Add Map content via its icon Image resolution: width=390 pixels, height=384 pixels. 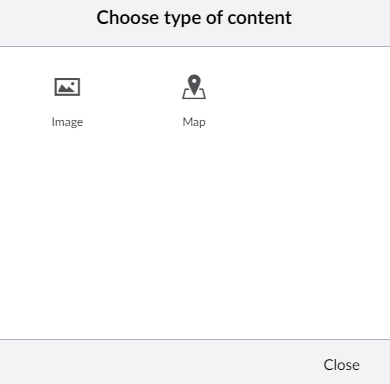pos(194,87)
